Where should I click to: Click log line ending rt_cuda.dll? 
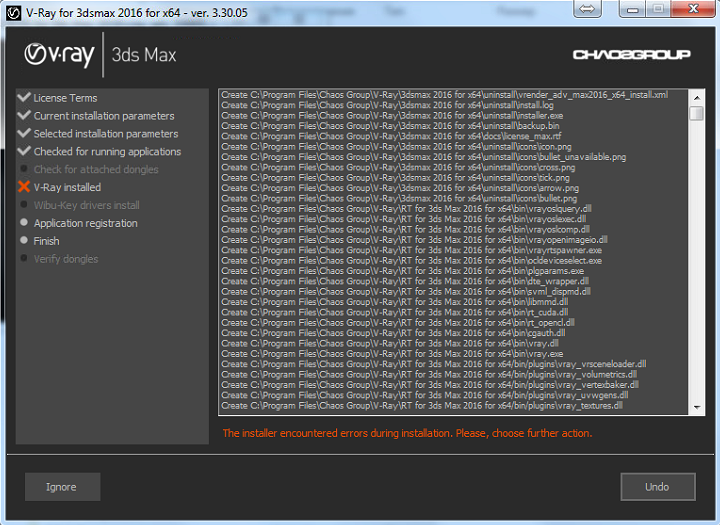[x=395, y=312]
